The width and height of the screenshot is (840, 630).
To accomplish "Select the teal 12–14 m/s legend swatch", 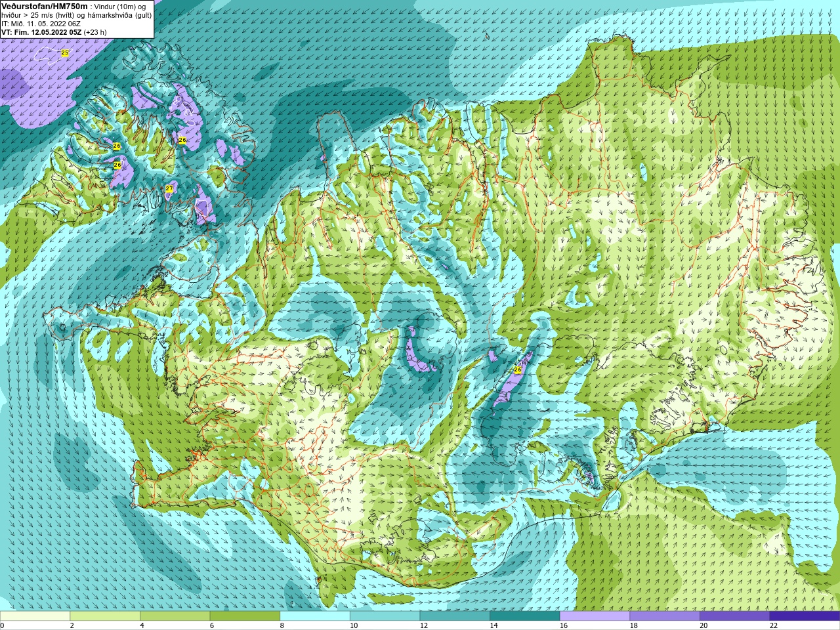I will (455, 616).
